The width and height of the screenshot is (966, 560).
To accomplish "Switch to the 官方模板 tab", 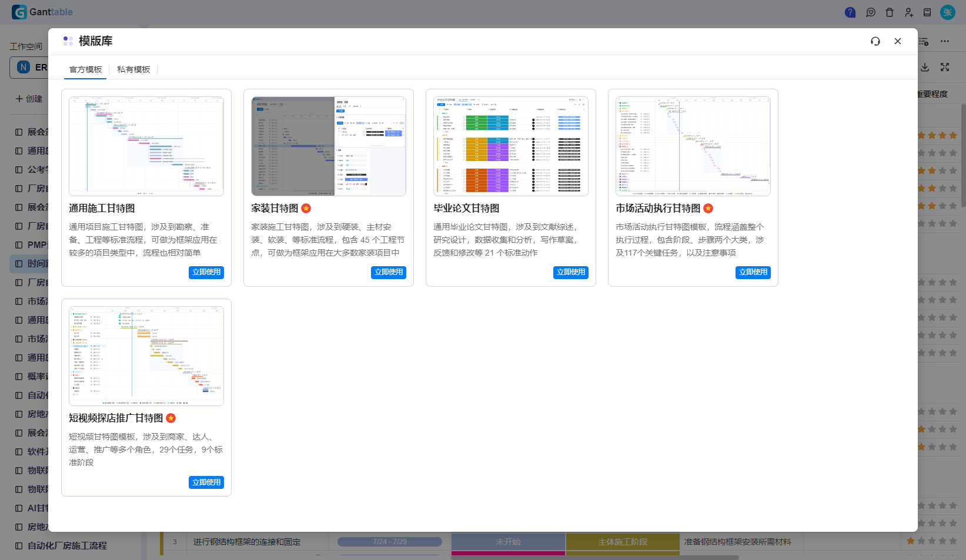I will click(85, 69).
